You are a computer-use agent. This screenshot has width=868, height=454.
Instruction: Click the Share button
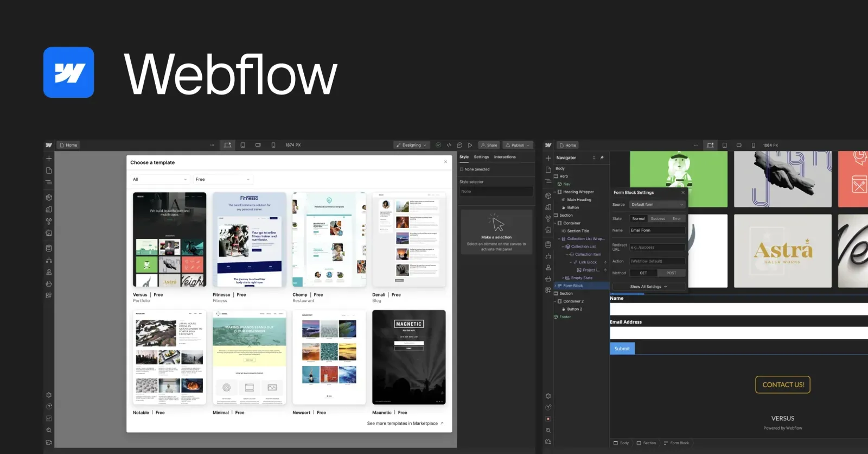488,145
